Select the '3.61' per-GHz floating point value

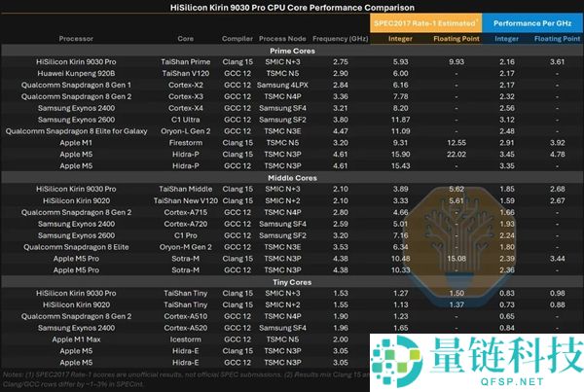[x=557, y=62]
